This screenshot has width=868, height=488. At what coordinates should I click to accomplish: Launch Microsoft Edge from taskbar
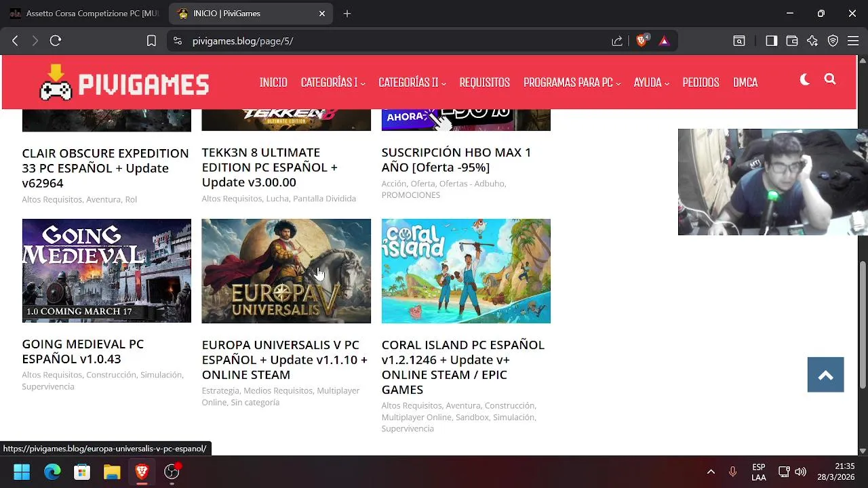(x=52, y=472)
